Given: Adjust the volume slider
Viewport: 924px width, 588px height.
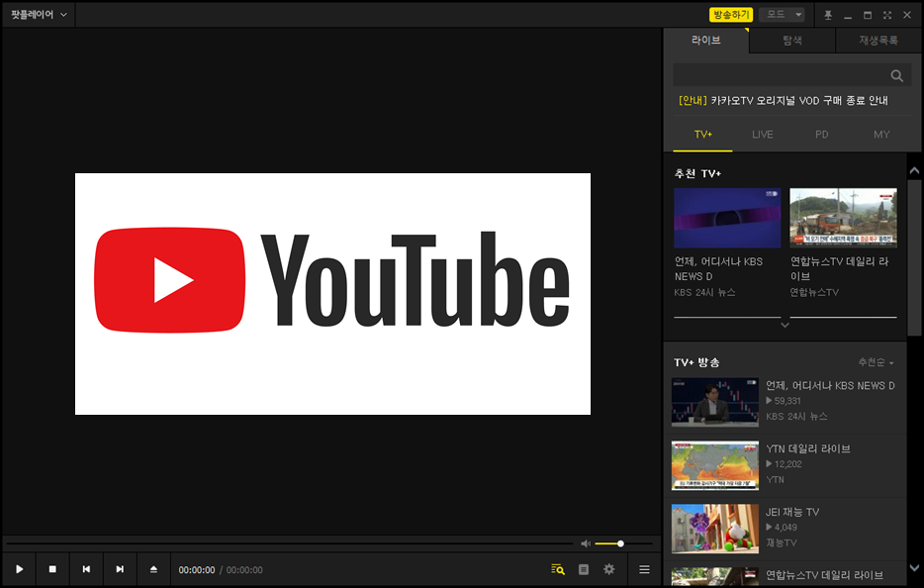Looking at the screenshot, I should 623,543.
